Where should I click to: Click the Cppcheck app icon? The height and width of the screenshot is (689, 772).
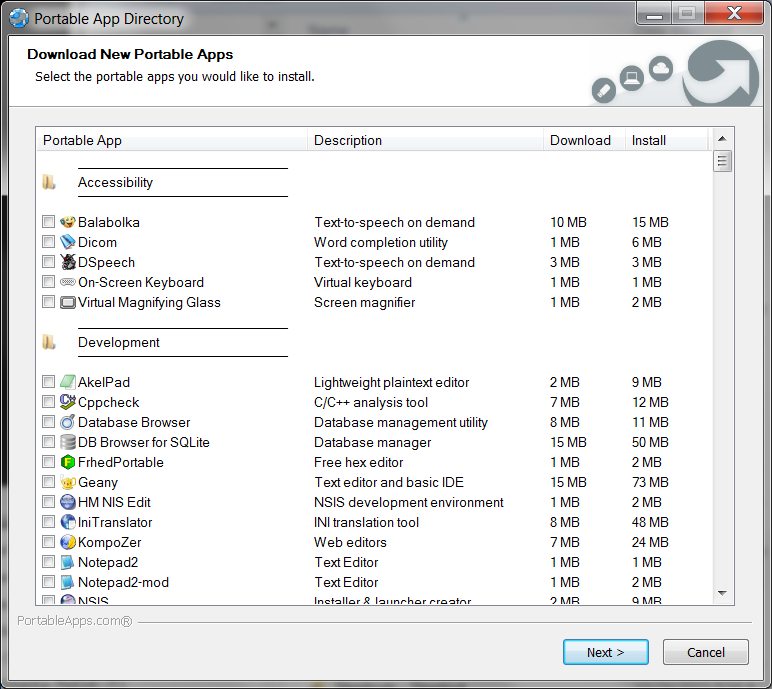67,402
